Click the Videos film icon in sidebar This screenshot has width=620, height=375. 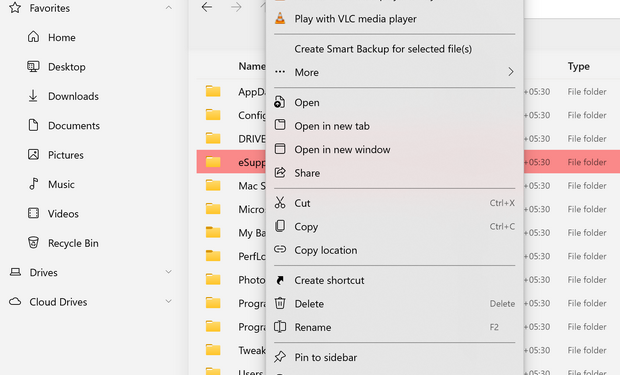33,213
